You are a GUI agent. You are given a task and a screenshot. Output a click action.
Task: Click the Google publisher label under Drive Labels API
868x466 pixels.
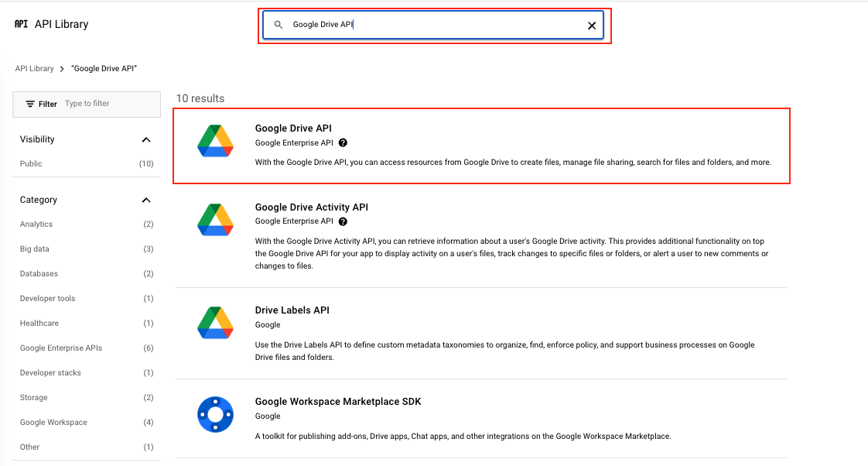coord(268,324)
